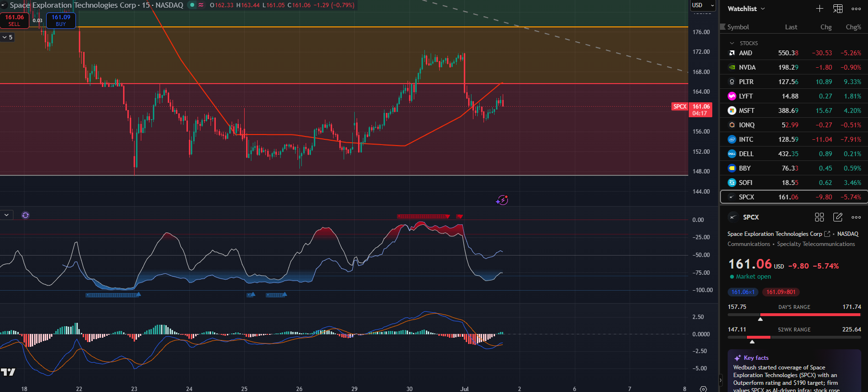The width and height of the screenshot is (868, 392).
Task: Collapse the STOCKS section in the watchlist
Action: (732, 43)
